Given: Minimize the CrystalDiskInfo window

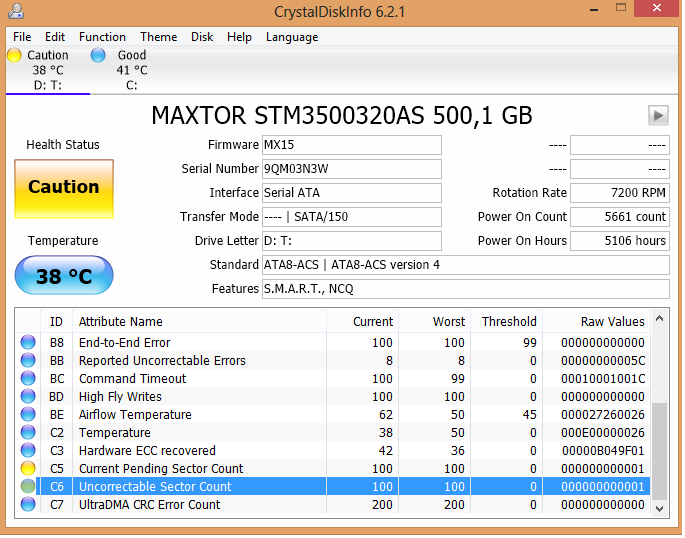Looking at the screenshot, I should pos(594,8).
